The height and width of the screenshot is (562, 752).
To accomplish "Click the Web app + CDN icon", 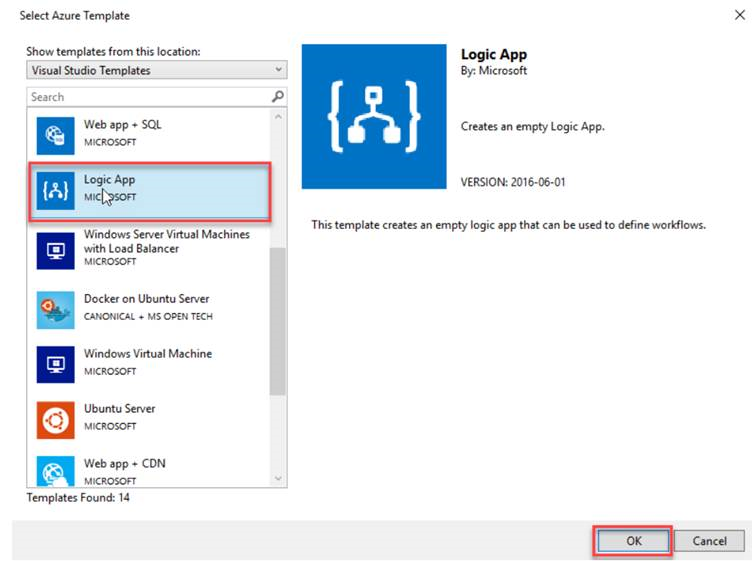I will [55, 470].
